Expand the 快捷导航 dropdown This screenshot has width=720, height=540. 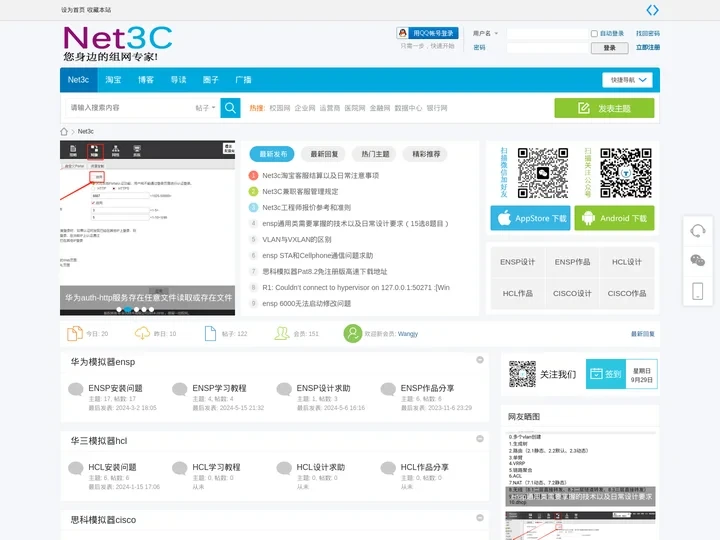click(628, 80)
